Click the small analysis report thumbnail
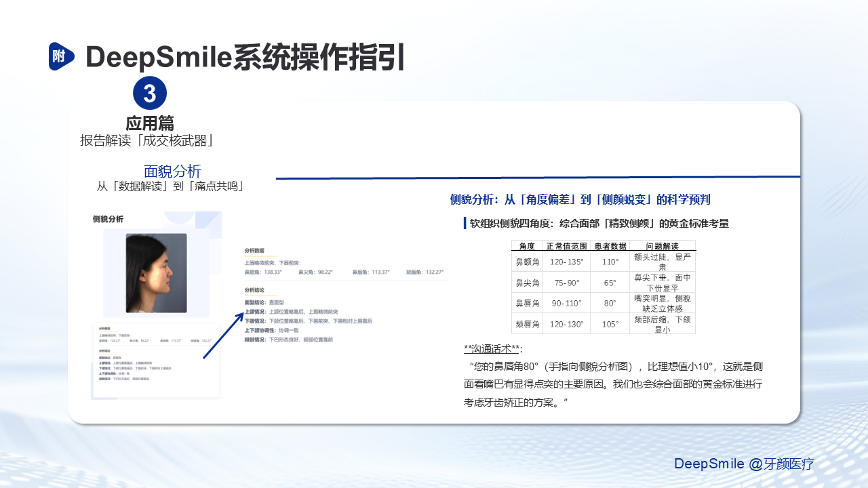 pos(155,361)
